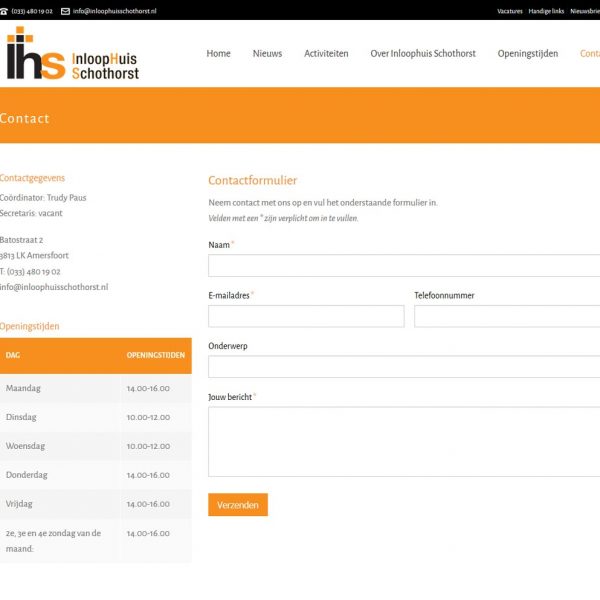
Task: Go to the Home menu item
Action: (x=218, y=54)
